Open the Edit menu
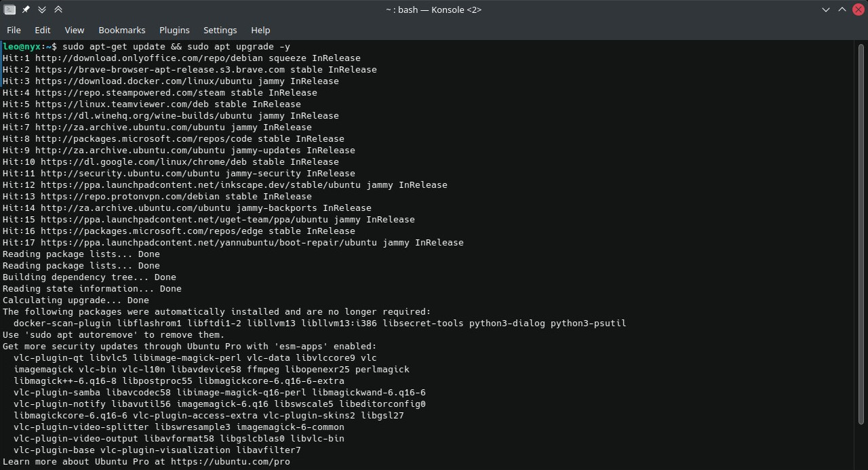 pyautogui.click(x=43, y=30)
